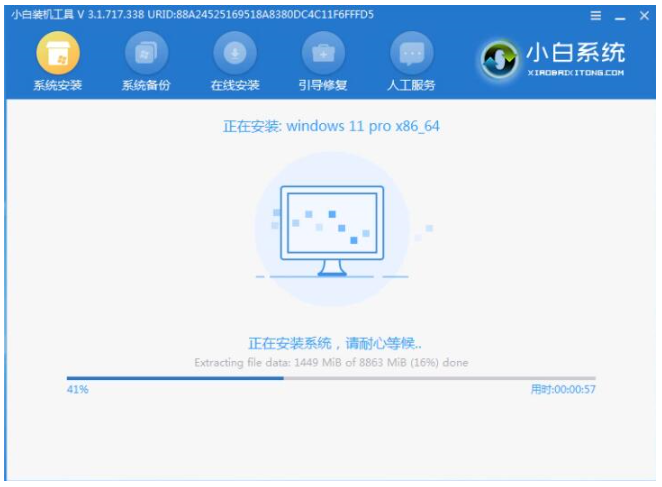
Task: Click the 小白系统 round logo
Action: click(x=499, y=60)
